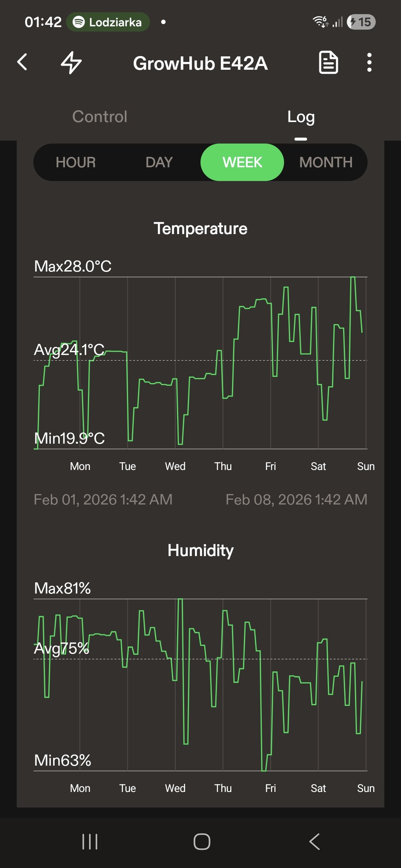Tap the Feb 08, 2026 end date label
Screen dimensions: 401x868
(x=296, y=500)
